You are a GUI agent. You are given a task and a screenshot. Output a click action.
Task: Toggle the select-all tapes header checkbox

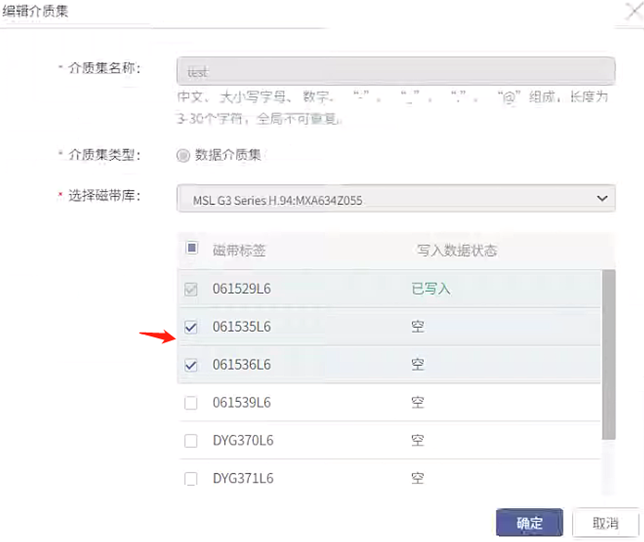pyautogui.click(x=192, y=248)
